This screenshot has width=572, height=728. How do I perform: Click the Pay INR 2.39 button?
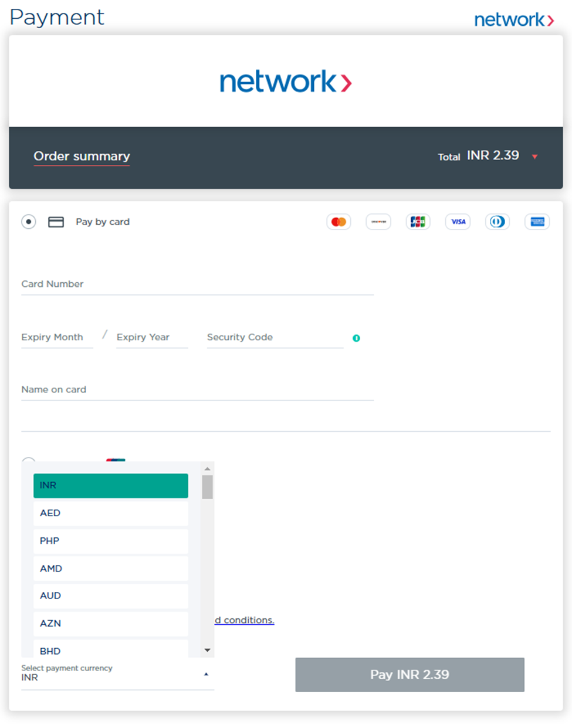[x=409, y=675]
